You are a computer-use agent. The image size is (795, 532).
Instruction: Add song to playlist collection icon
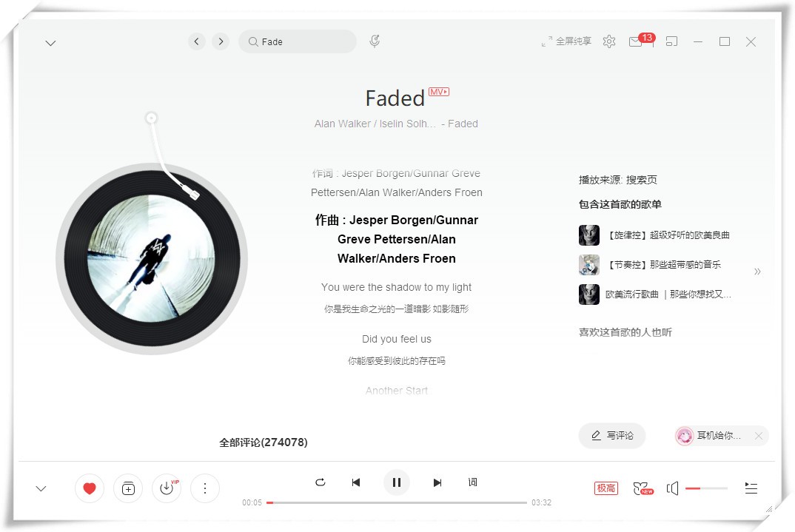128,488
